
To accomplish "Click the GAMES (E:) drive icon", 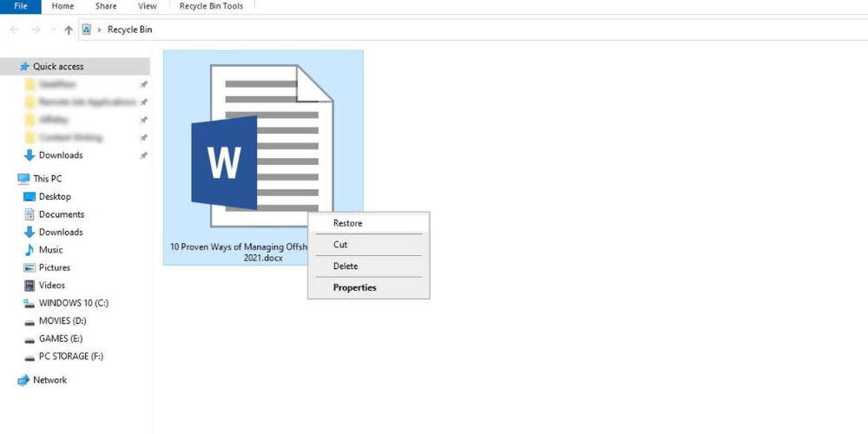I will [30, 339].
